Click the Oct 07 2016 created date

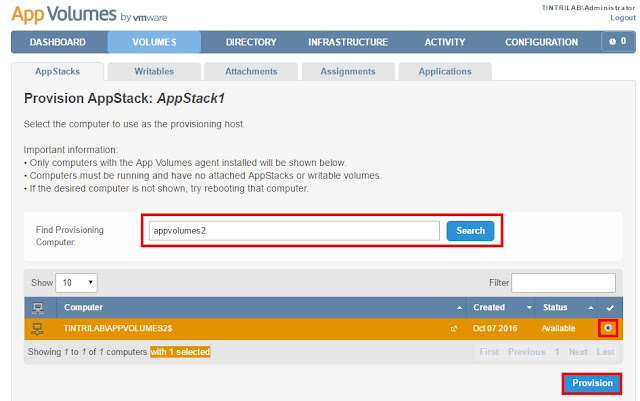[495, 328]
